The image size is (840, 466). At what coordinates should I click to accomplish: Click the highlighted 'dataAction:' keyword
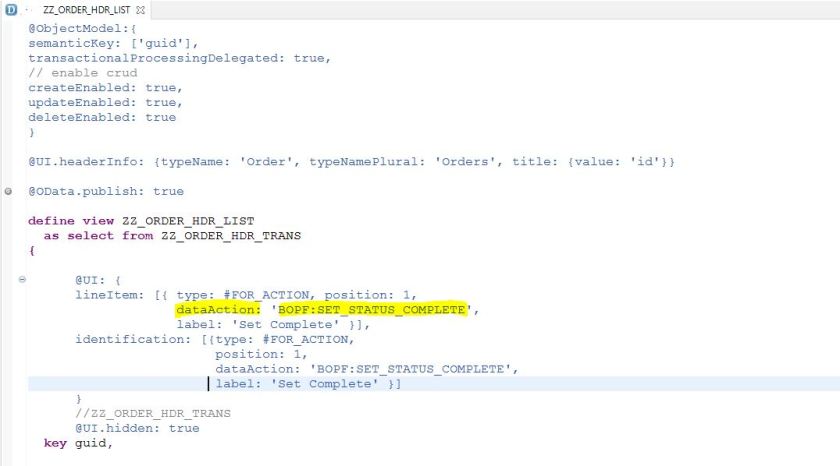click(218, 310)
